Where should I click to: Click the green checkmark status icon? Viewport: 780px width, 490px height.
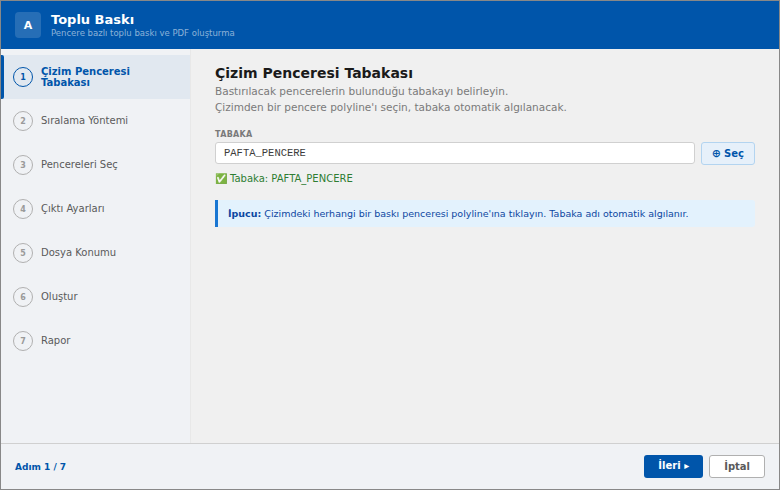point(221,179)
